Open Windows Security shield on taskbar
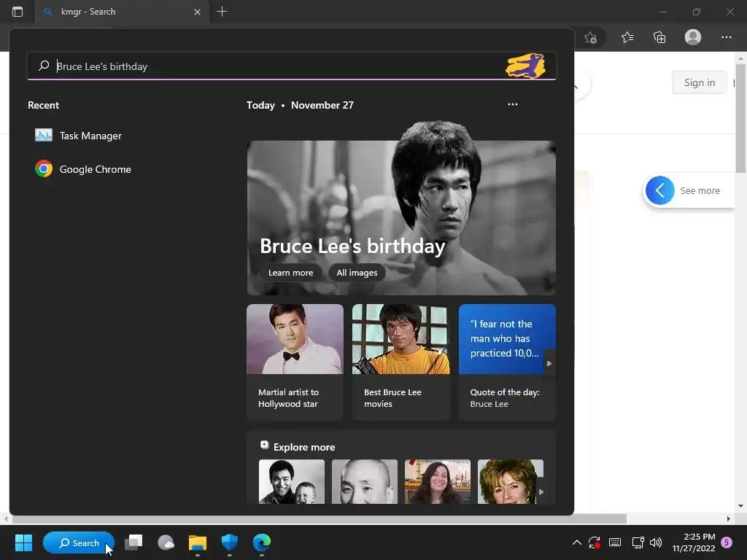Image resolution: width=747 pixels, height=560 pixels. (x=230, y=542)
